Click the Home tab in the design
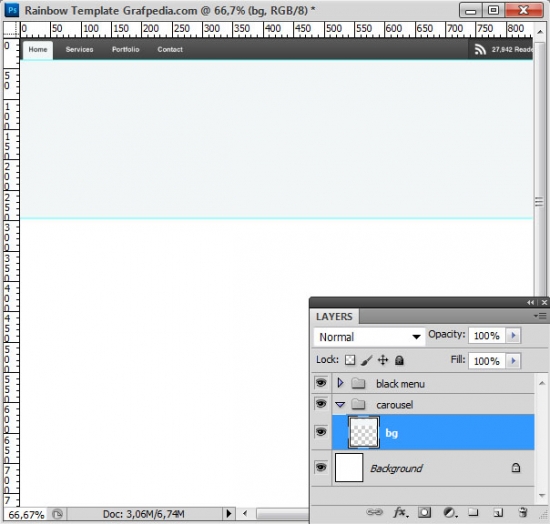 click(38, 50)
